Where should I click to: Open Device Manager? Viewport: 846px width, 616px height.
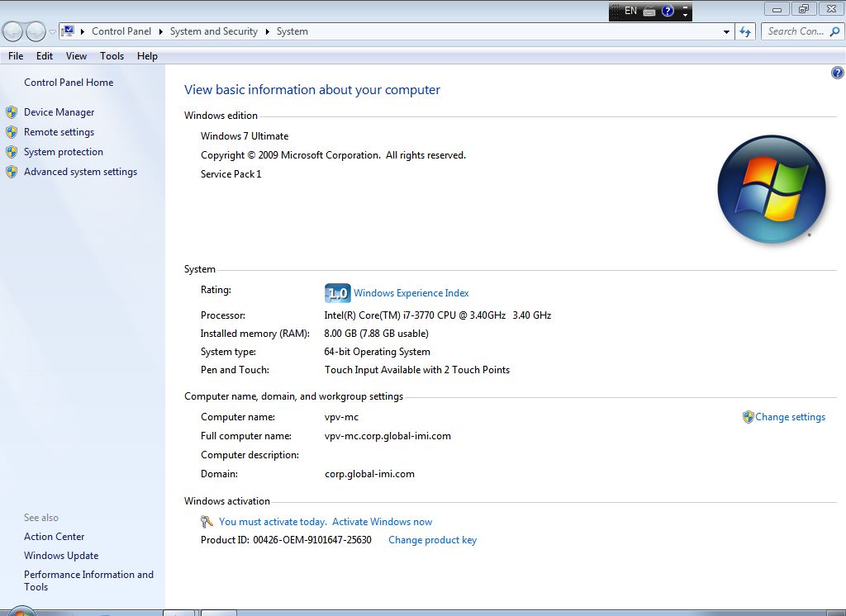[59, 111]
